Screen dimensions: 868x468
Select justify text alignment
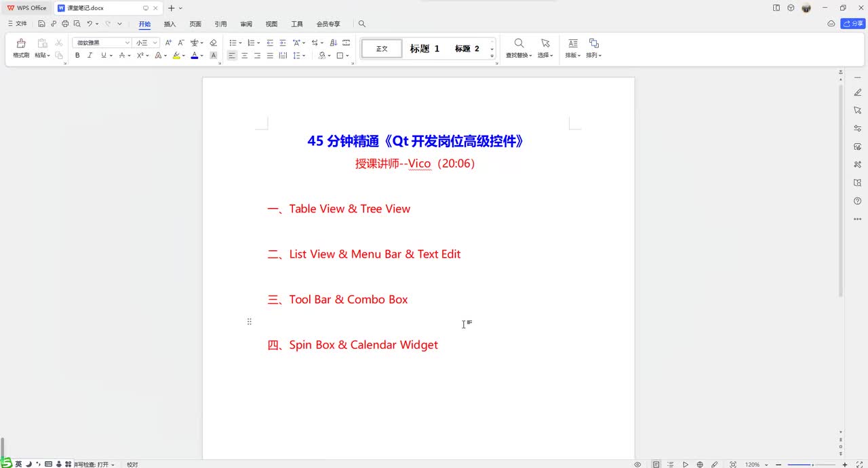coord(270,56)
